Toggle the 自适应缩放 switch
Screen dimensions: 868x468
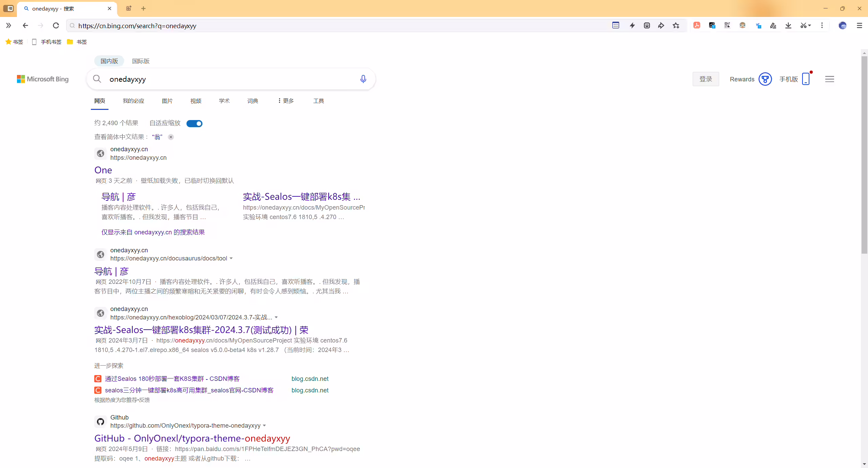click(194, 123)
